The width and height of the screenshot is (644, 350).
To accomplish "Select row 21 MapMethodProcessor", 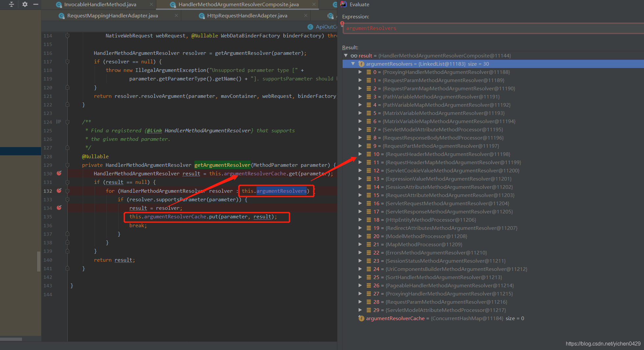I will (x=493, y=244).
